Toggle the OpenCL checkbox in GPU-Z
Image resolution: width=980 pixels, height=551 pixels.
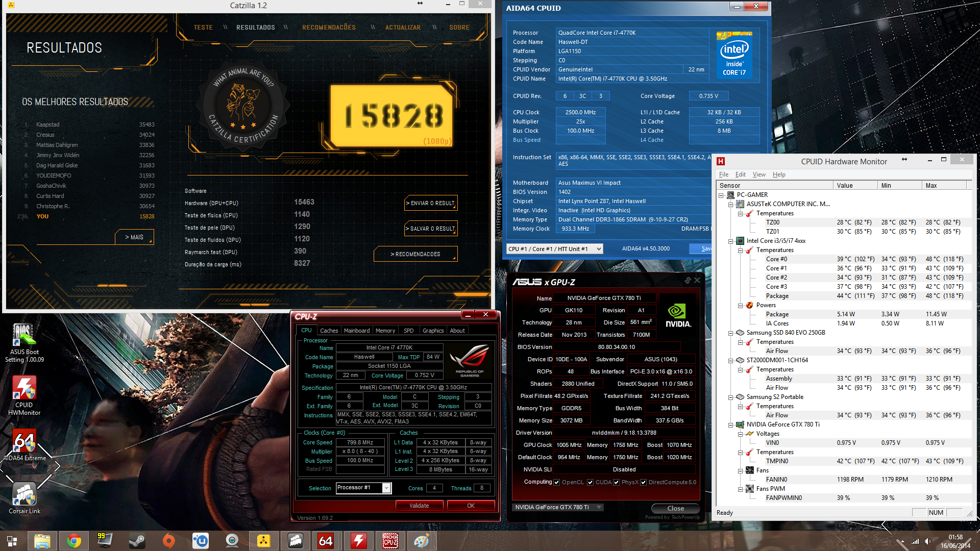(x=557, y=482)
